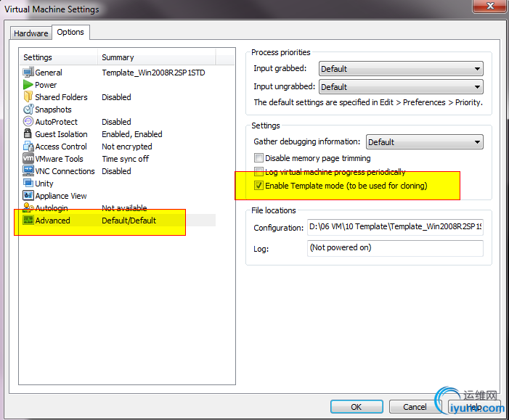This screenshot has height=420, width=509.
Task: Click Disabled summary next to AutoProtect
Action: 116,122
